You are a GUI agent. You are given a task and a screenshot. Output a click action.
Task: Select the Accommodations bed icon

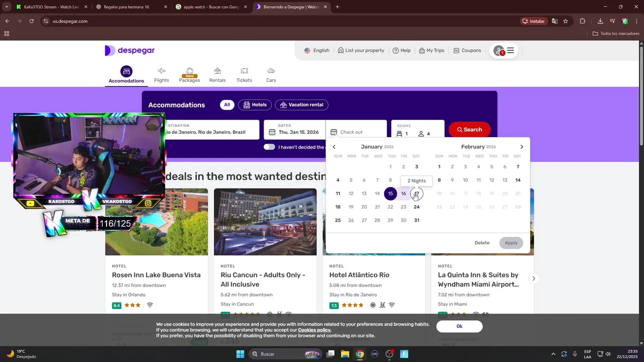click(x=126, y=71)
